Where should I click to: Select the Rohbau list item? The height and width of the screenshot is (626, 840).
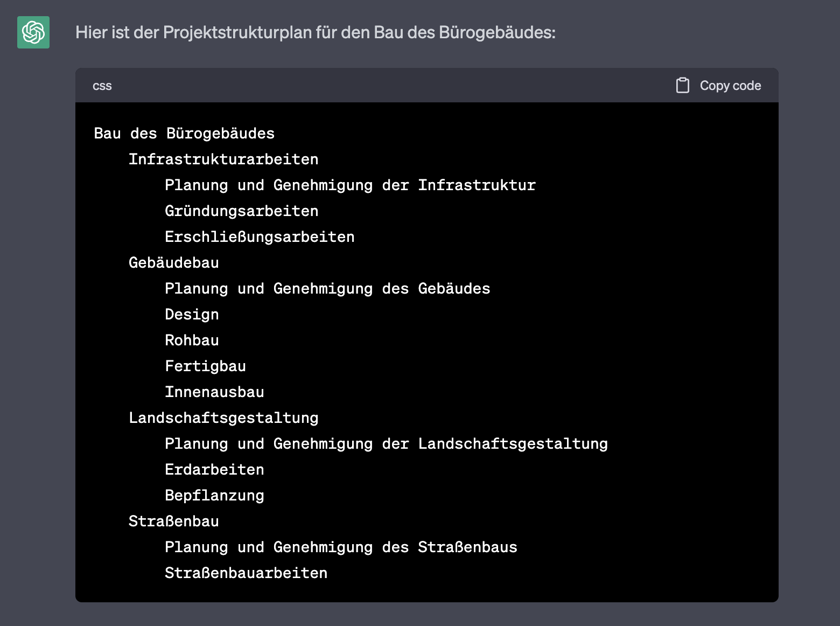(x=192, y=340)
